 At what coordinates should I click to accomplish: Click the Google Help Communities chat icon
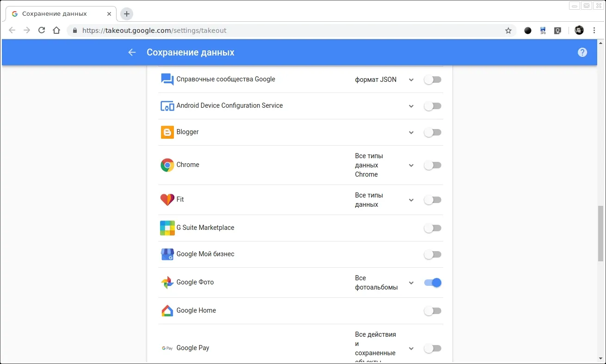click(167, 80)
